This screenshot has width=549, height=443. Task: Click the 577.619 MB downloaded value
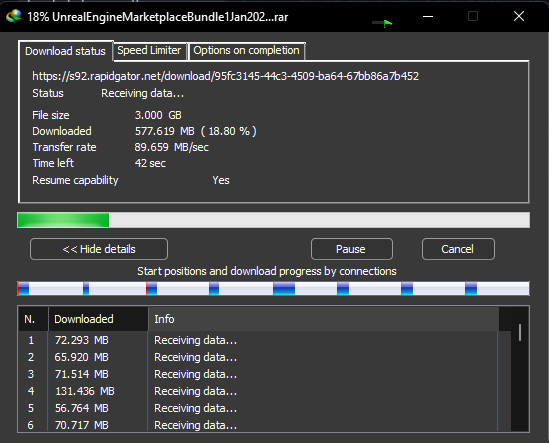point(196,131)
